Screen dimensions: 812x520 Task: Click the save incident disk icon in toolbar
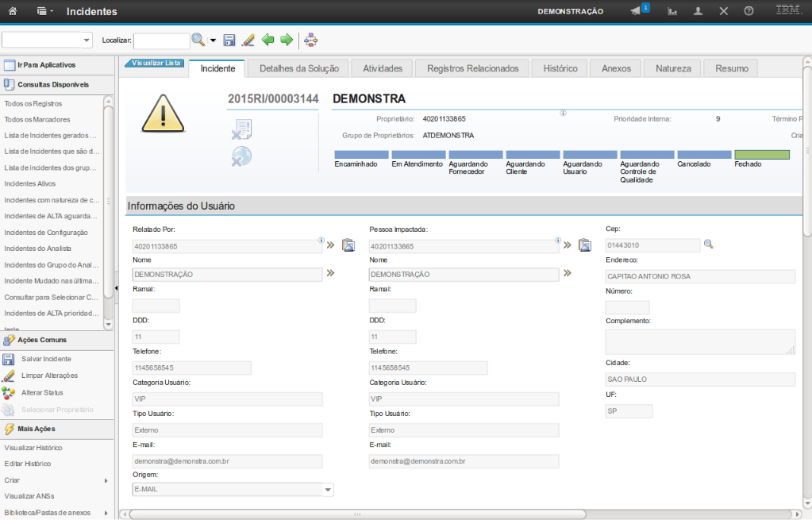click(x=229, y=40)
